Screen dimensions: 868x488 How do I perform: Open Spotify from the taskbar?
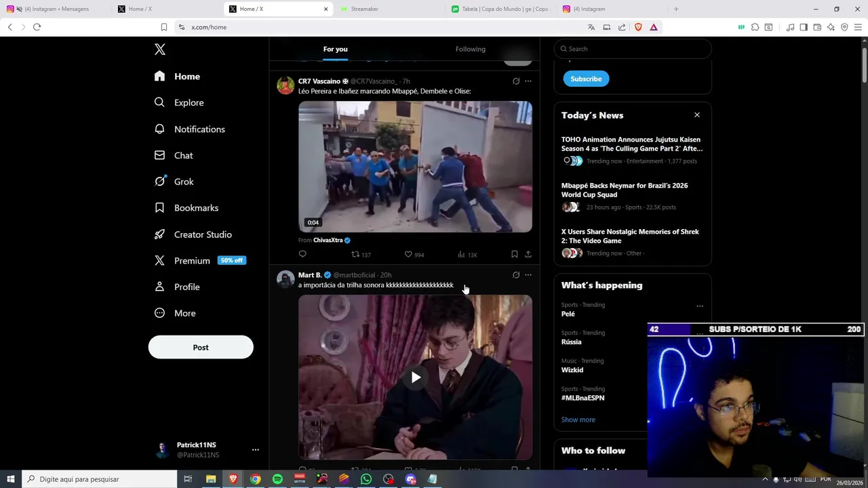pos(277,479)
